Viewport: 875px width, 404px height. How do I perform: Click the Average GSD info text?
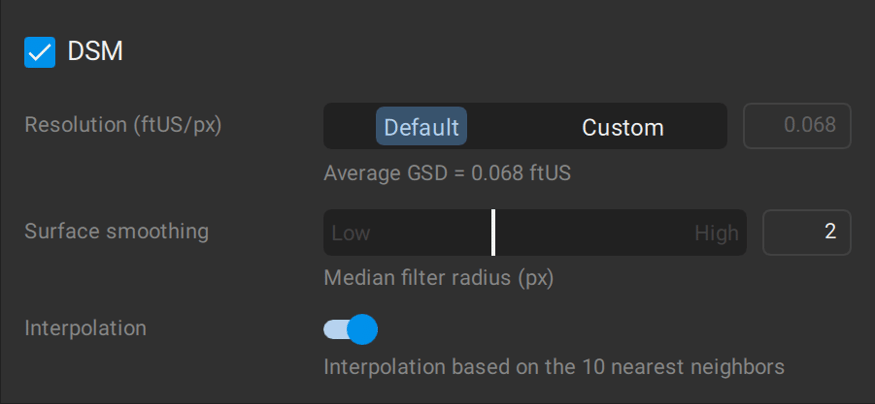click(447, 173)
